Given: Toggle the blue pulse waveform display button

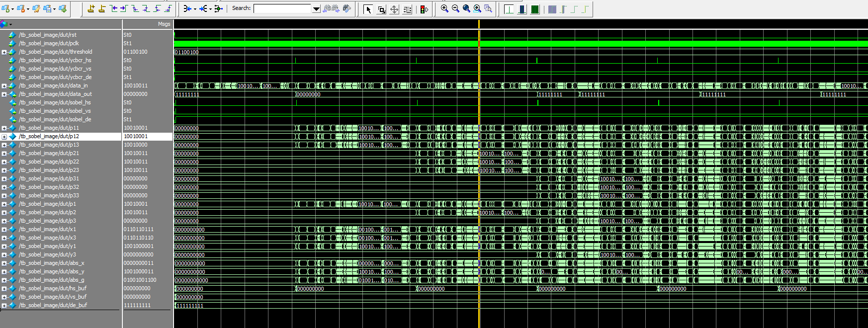Looking at the screenshot, I should [522, 9].
